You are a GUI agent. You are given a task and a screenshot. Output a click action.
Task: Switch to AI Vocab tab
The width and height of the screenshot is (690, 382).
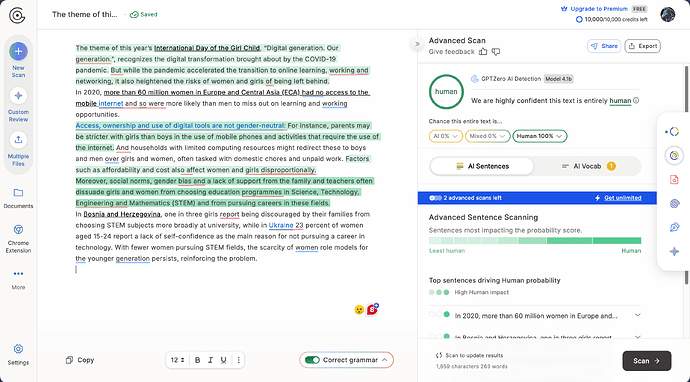tap(588, 166)
